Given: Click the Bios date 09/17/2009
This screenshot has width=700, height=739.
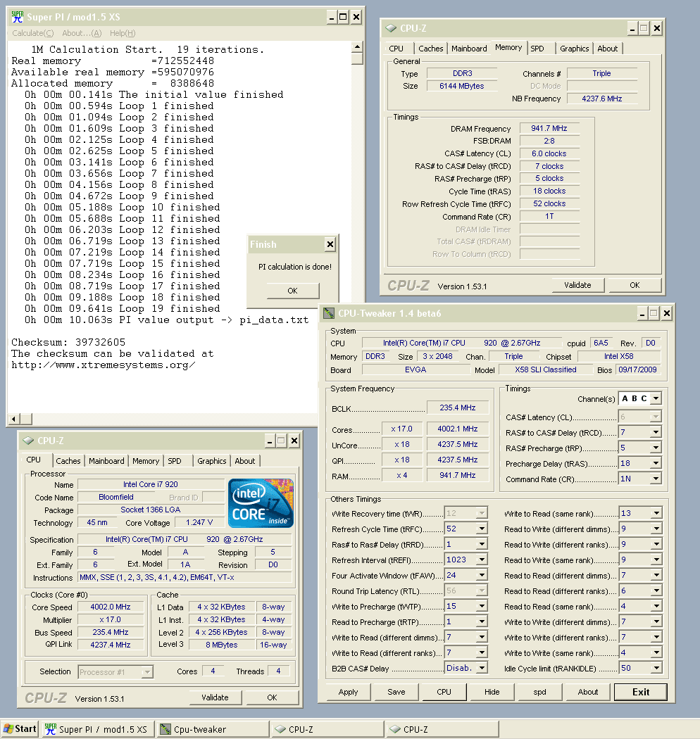Looking at the screenshot, I should 638,370.
